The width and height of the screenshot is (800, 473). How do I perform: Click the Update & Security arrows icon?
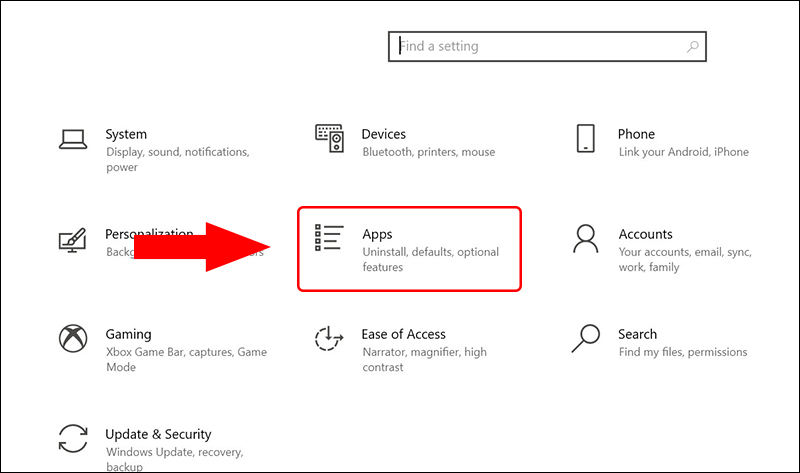(x=73, y=439)
